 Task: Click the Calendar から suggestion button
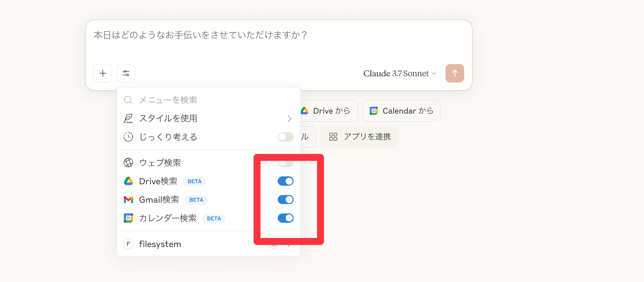click(x=402, y=111)
